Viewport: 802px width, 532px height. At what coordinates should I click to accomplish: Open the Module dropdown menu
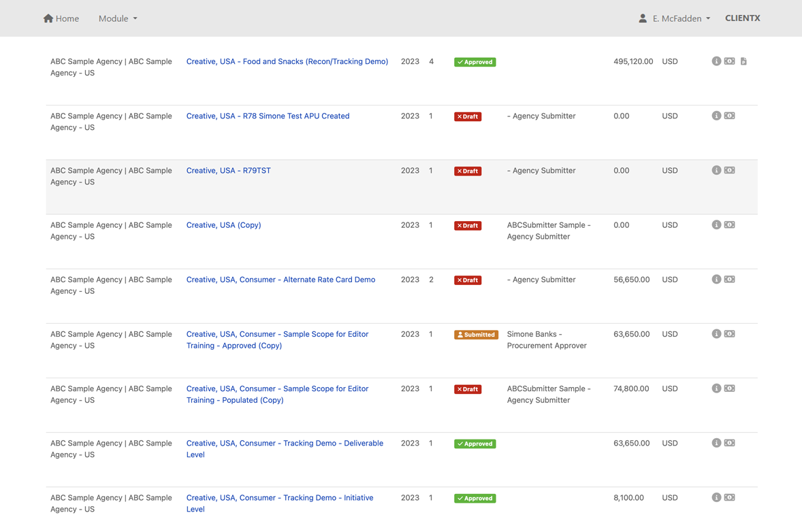click(x=117, y=18)
